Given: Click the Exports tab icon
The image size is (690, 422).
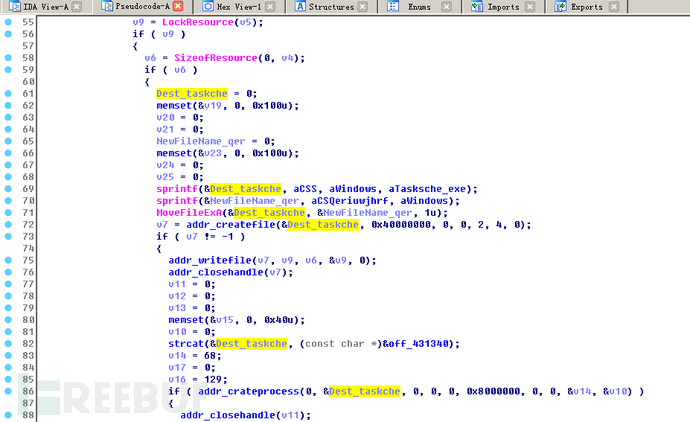Looking at the screenshot, I should click(x=560, y=6).
